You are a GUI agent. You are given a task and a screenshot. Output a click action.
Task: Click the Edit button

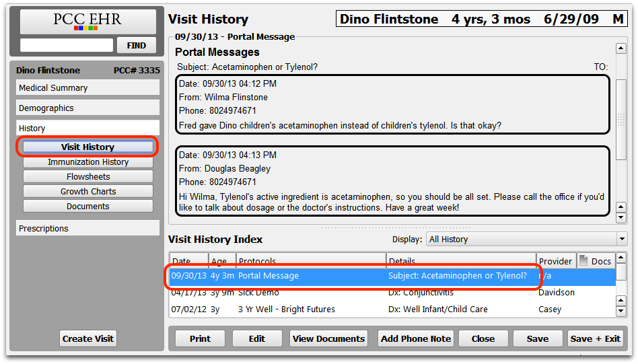(257, 338)
